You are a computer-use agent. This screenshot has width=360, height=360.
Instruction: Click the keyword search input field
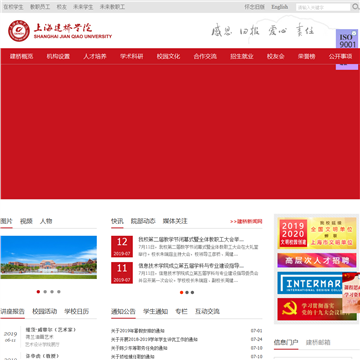click(x=323, y=7)
